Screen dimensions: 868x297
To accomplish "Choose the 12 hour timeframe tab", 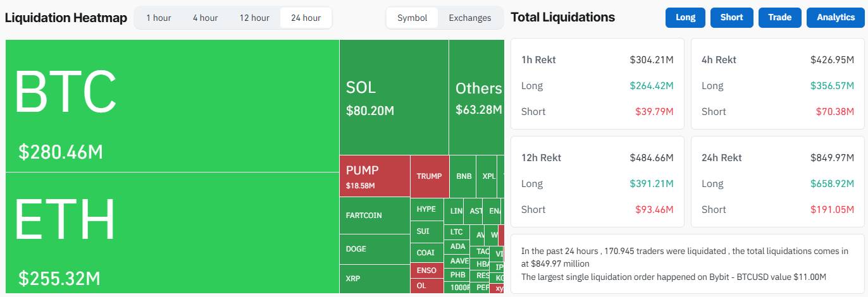I will 254,18.
